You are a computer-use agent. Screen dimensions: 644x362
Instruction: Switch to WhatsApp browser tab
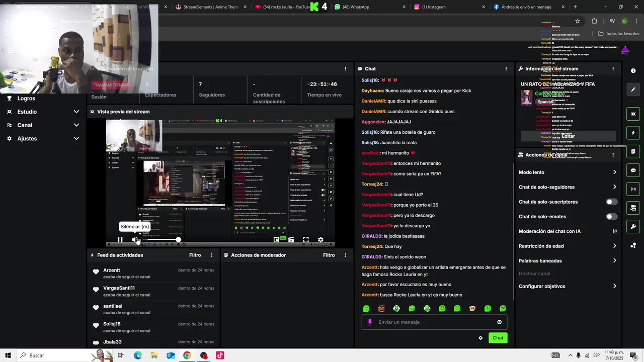[x=370, y=7]
